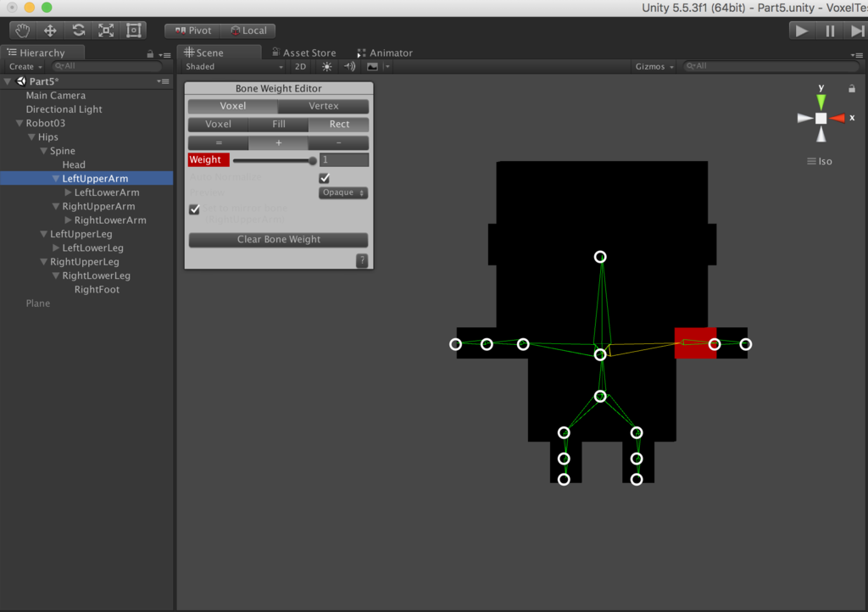This screenshot has height=612, width=868.
Task: Toggle Set to mirror bone checkbox
Action: [194, 209]
